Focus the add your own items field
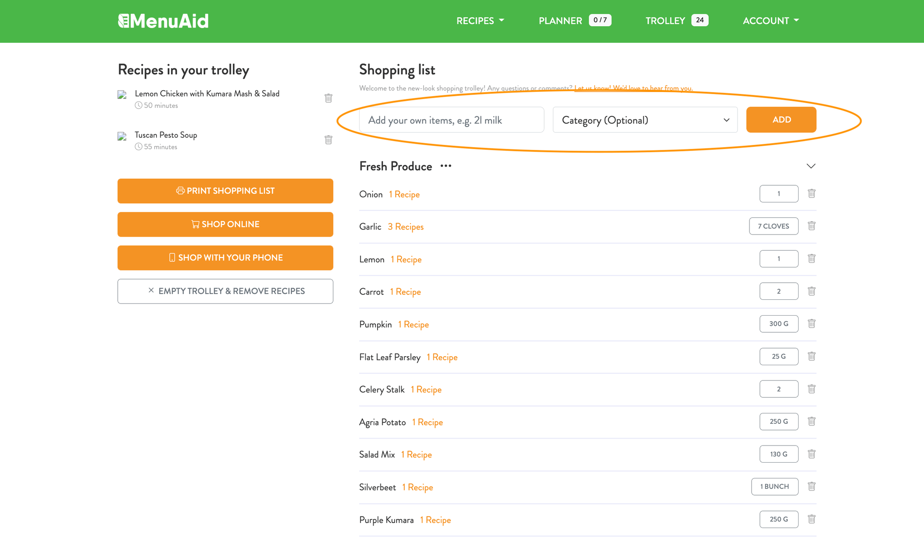The height and width of the screenshot is (560, 924). click(x=451, y=120)
